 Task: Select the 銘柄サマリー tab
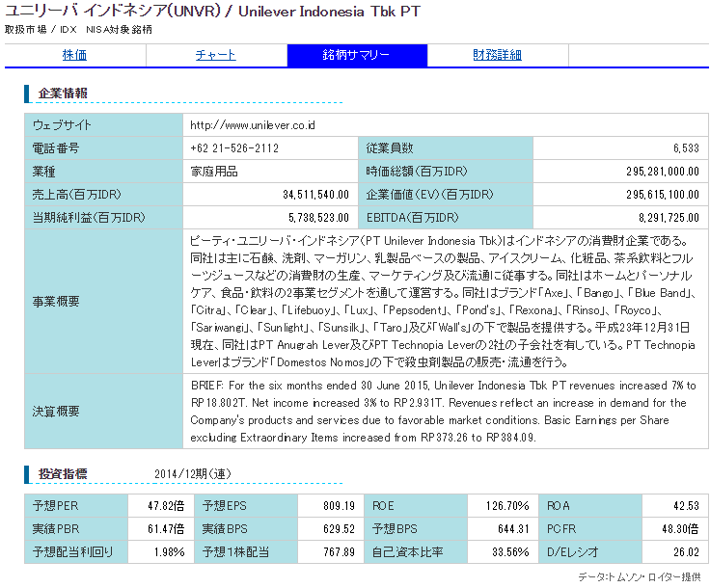coord(357,55)
